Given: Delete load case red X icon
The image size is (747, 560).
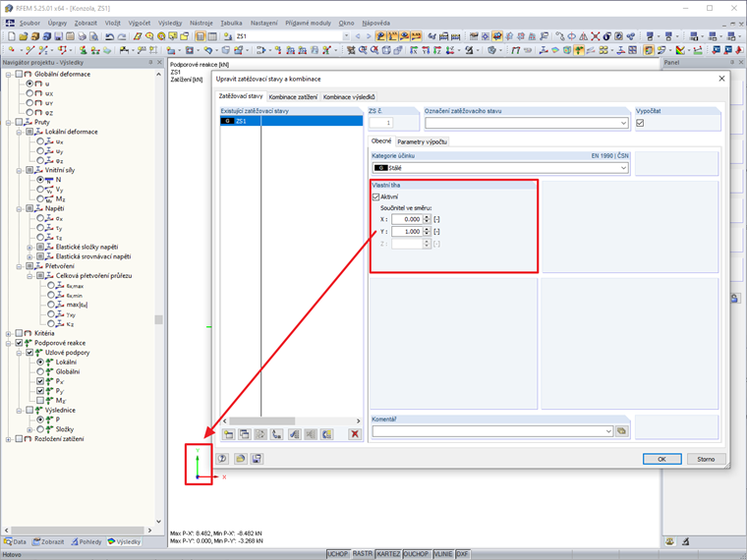Looking at the screenshot, I should point(355,434).
